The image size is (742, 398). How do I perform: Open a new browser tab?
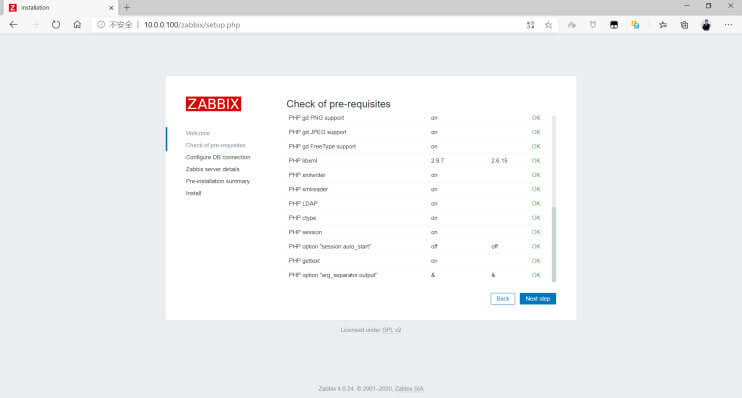(x=127, y=8)
